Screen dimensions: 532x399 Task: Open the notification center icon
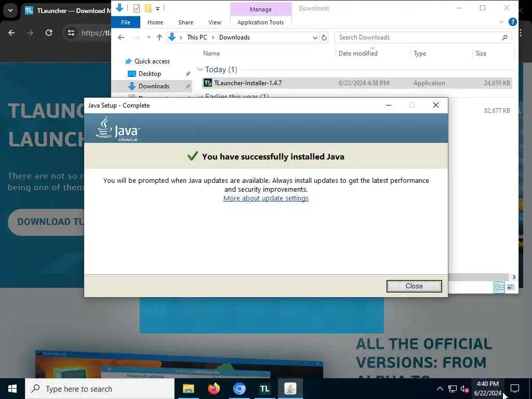515,389
